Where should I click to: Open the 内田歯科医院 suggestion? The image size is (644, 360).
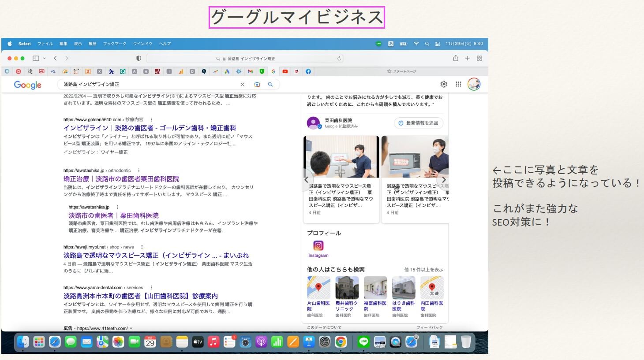(432, 288)
